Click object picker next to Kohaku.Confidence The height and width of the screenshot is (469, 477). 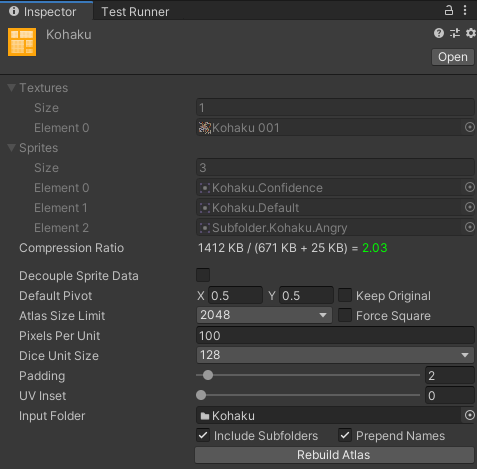point(470,187)
